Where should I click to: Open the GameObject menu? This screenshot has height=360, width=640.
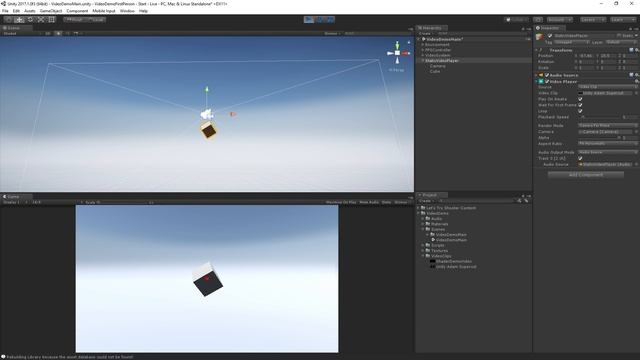click(x=51, y=11)
